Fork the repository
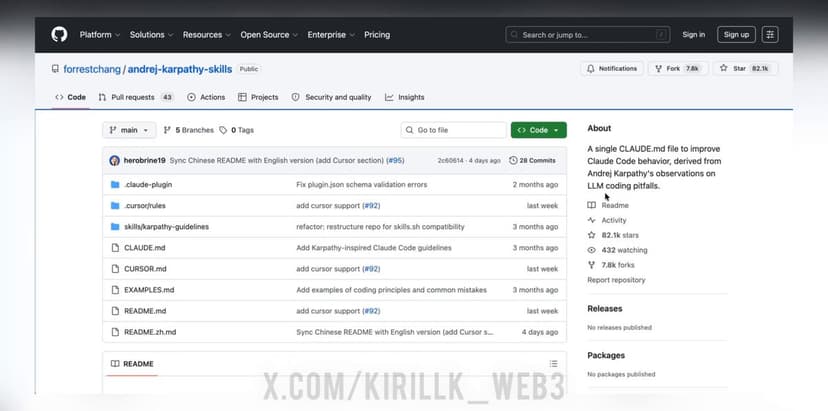This screenshot has width=828, height=411. click(x=678, y=69)
